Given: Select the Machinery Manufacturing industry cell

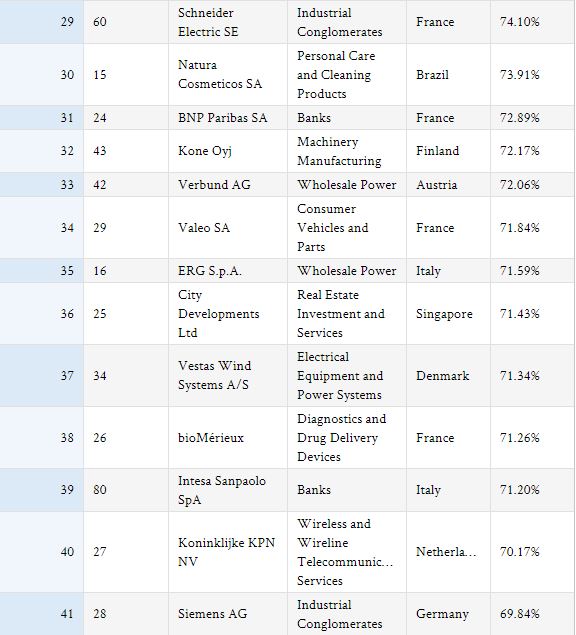Looking at the screenshot, I should [347, 151].
